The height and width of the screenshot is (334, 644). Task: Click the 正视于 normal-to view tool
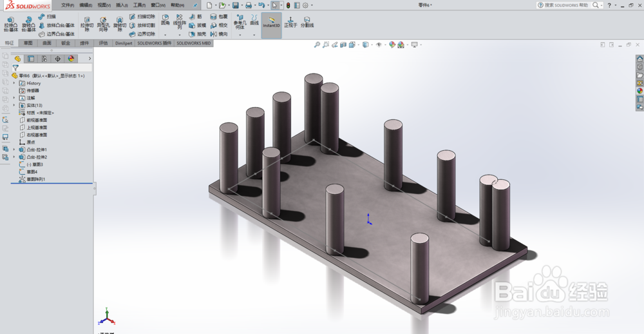click(290, 22)
